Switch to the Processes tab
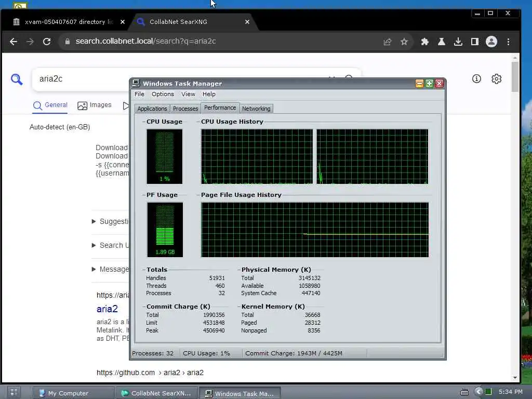This screenshot has height=399, width=532. (x=185, y=109)
